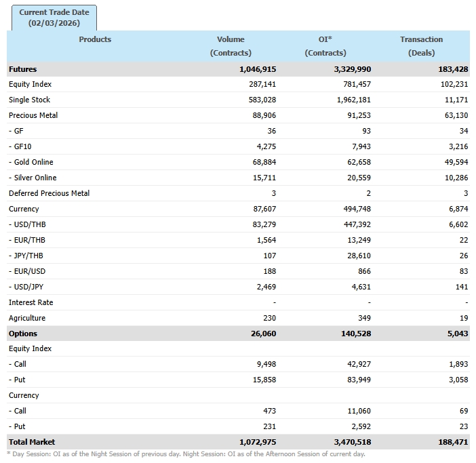This screenshot has width=476, height=463.
Task: Select the Futures summary row label
Action: pyautogui.click(x=23, y=69)
